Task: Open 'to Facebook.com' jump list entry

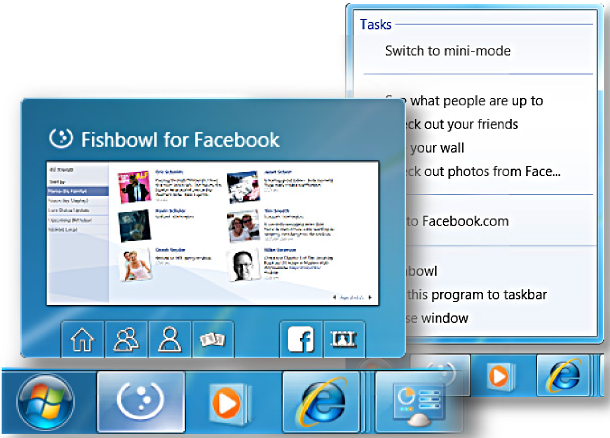Action: [458, 221]
